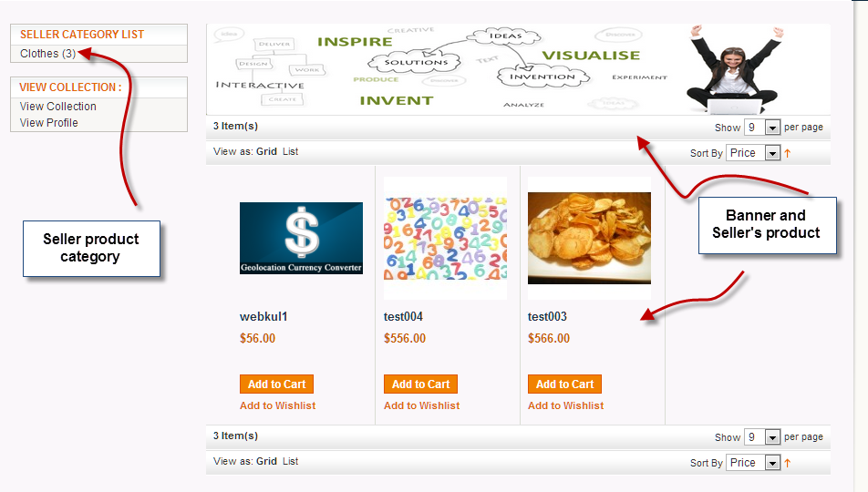Open the potato chips product image
Image resolution: width=868 pixels, height=492 pixels.
point(589,238)
